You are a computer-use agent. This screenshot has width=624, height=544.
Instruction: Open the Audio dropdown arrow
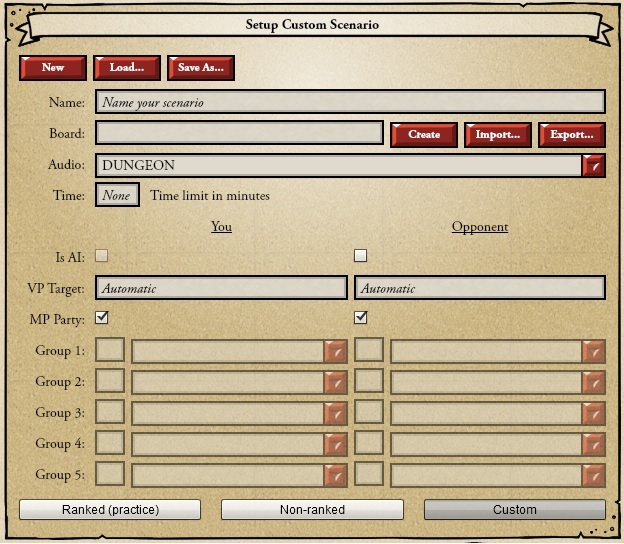594,166
